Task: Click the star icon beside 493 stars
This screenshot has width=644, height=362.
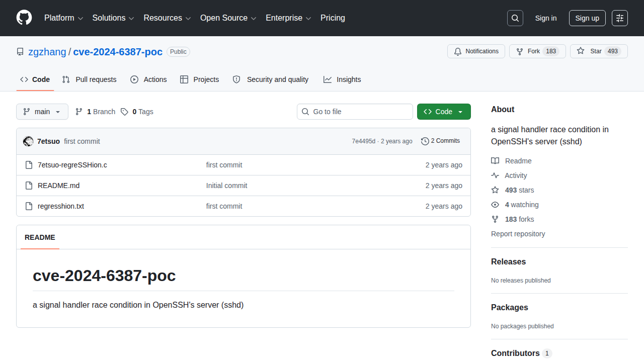Action: coord(495,190)
